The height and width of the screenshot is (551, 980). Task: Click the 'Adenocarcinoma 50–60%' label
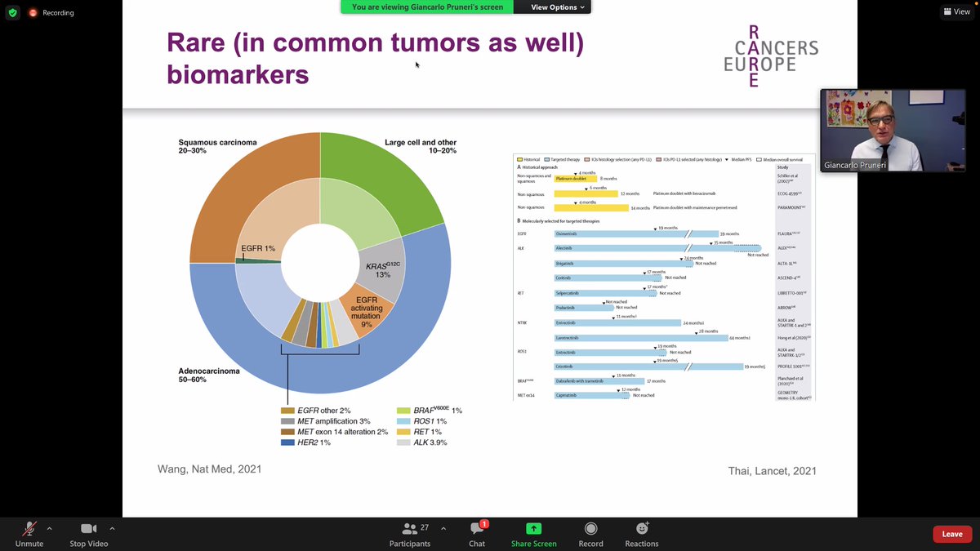point(209,375)
